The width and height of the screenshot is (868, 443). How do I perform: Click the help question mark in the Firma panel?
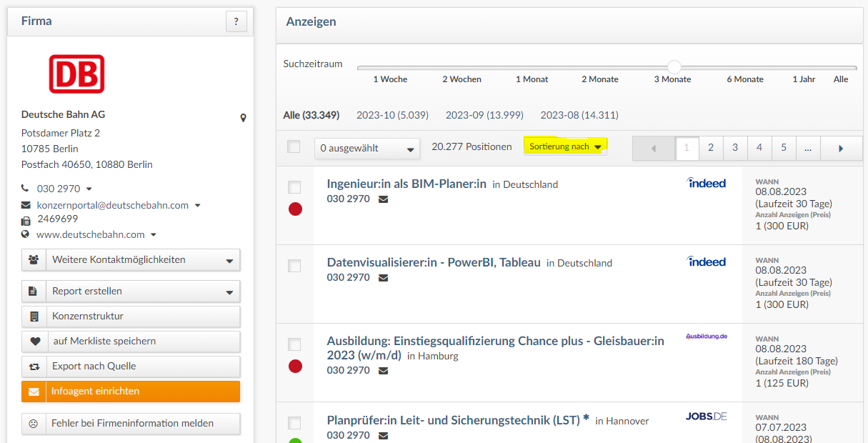(236, 21)
